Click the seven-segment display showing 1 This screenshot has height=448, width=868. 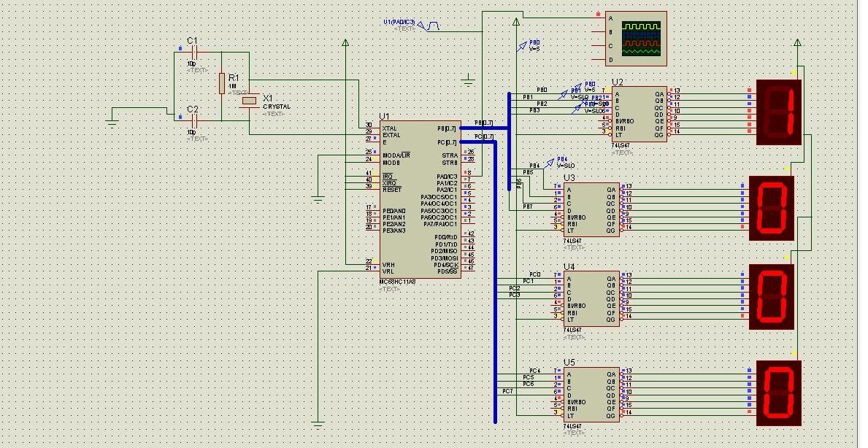pyautogui.click(x=778, y=112)
